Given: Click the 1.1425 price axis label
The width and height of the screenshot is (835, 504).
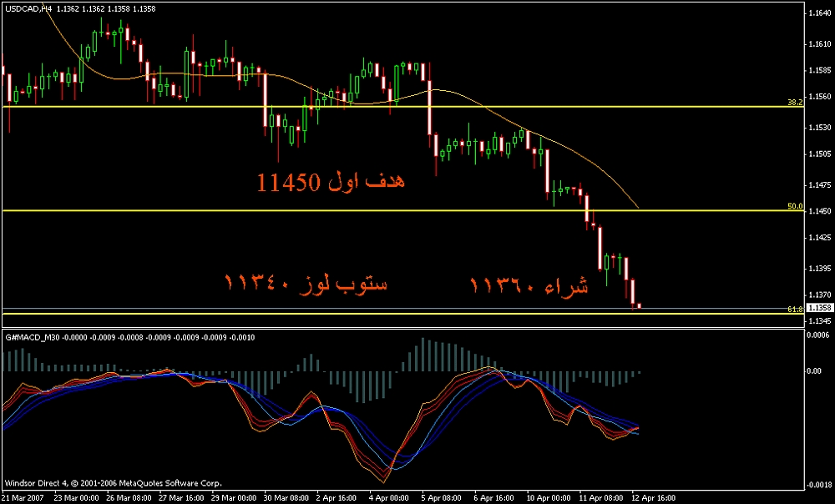Looking at the screenshot, I should 819,237.
